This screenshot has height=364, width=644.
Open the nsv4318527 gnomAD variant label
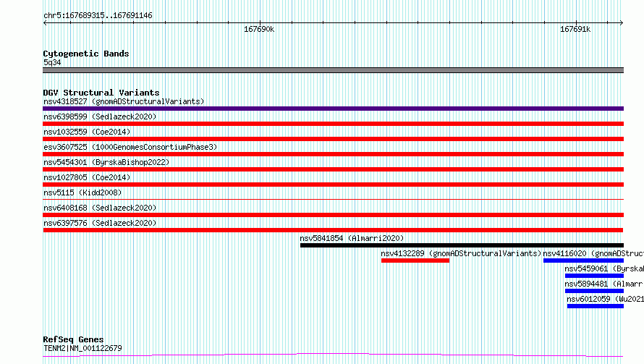[124, 101]
